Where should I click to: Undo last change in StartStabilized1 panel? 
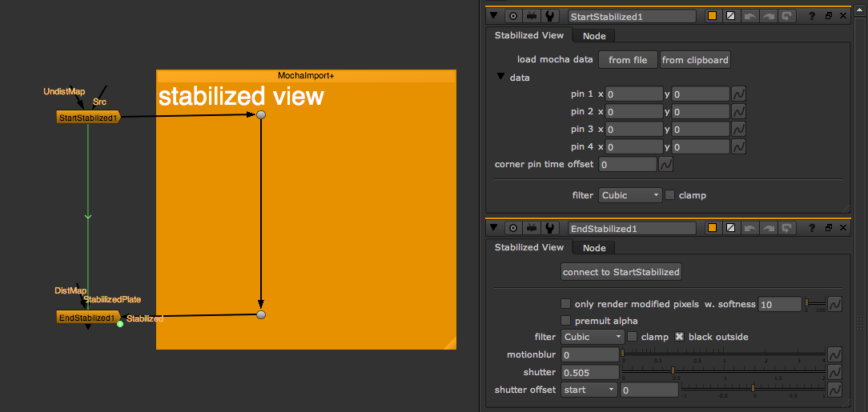point(749,16)
